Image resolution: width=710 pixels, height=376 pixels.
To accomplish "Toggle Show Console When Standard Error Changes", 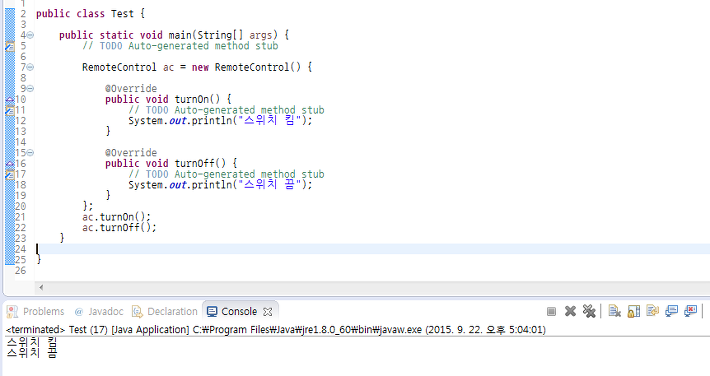I will [691, 311].
